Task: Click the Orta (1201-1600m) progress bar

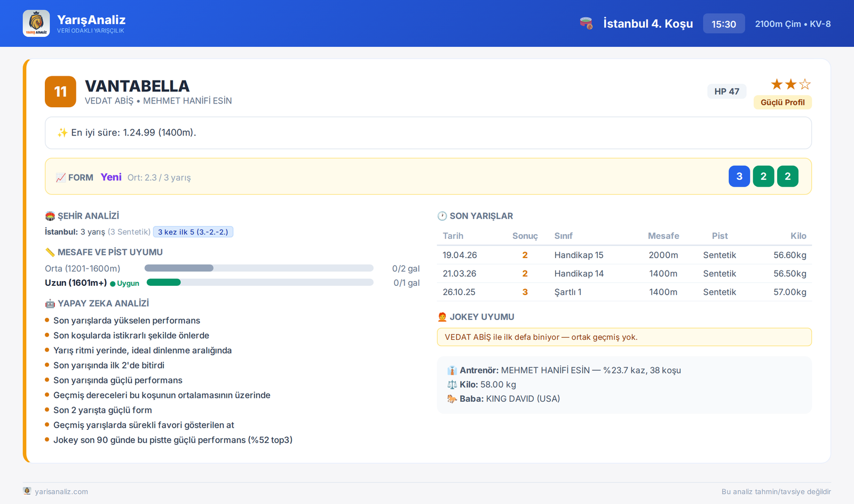Action: point(259,268)
